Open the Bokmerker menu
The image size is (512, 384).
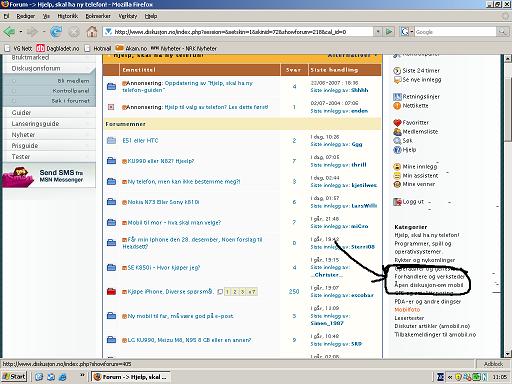pyautogui.click(x=98, y=16)
